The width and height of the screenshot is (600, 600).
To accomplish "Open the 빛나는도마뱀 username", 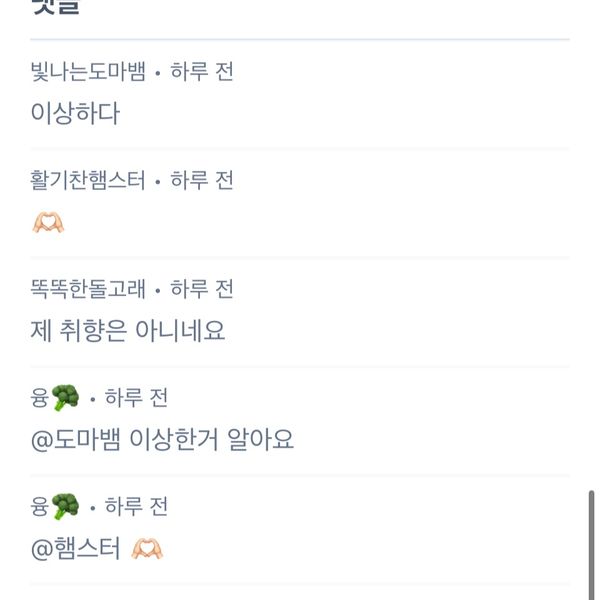I will pyautogui.click(x=88, y=71).
